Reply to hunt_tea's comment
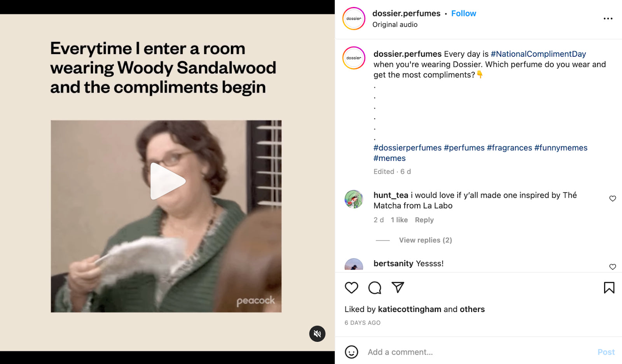This screenshot has width=622, height=364. coord(424,220)
